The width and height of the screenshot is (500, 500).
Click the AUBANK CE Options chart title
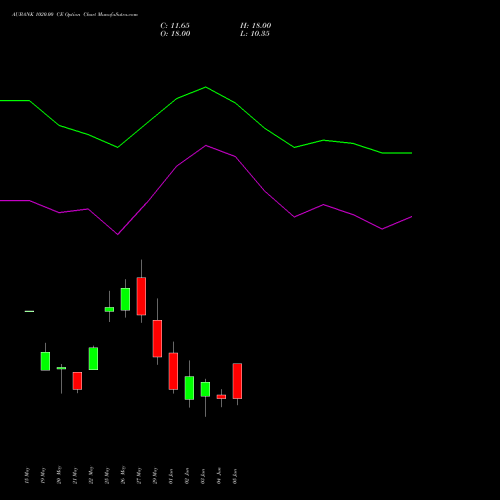(x=75, y=15)
